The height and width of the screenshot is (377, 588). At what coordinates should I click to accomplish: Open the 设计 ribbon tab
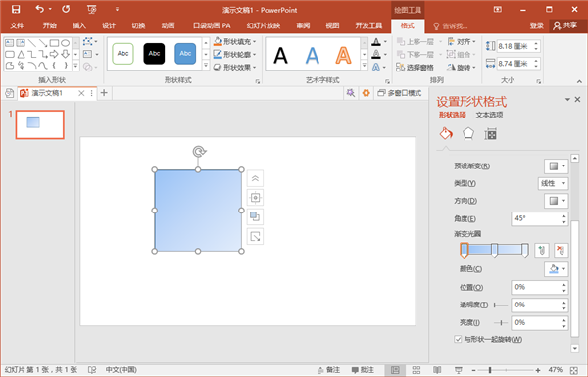click(x=109, y=25)
